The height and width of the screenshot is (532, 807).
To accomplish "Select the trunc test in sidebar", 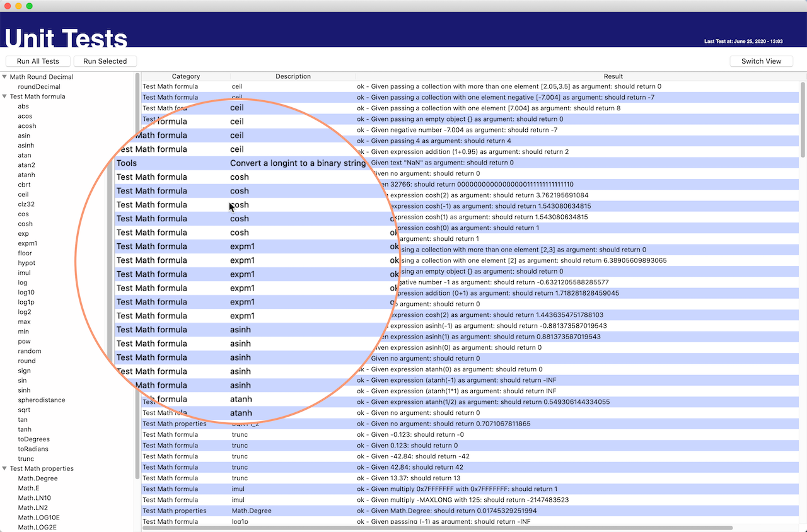I will pos(26,459).
